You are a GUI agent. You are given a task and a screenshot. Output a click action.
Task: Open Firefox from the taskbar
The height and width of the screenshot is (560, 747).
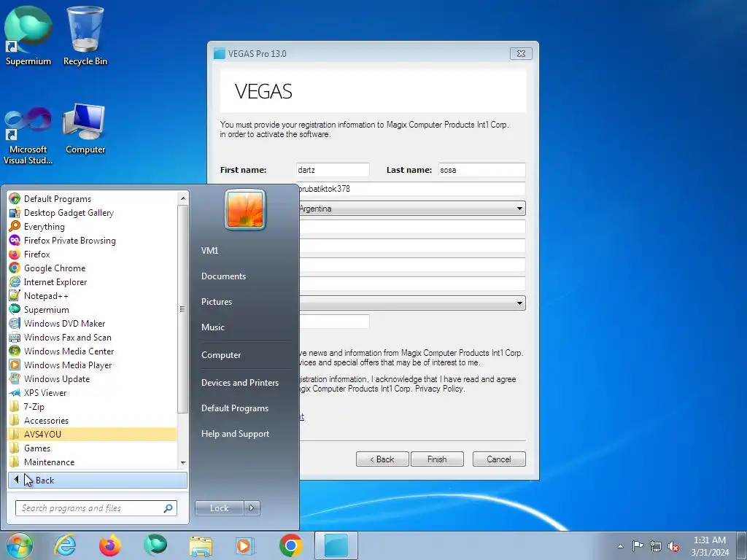110,545
